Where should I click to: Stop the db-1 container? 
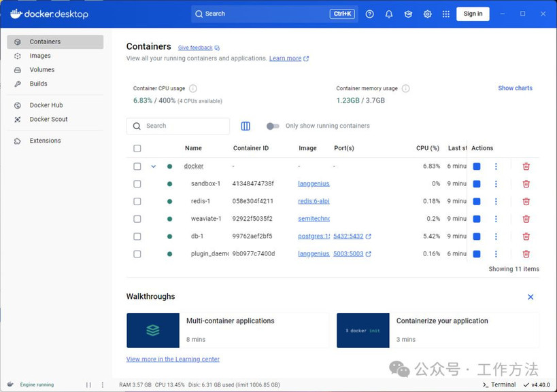pyautogui.click(x=477, y=236)
